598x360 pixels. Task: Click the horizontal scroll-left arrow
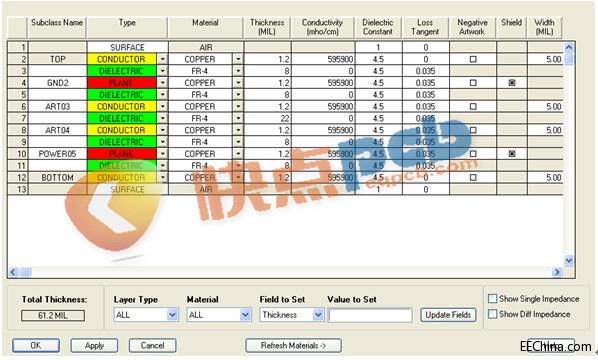[x=13, y=272]
